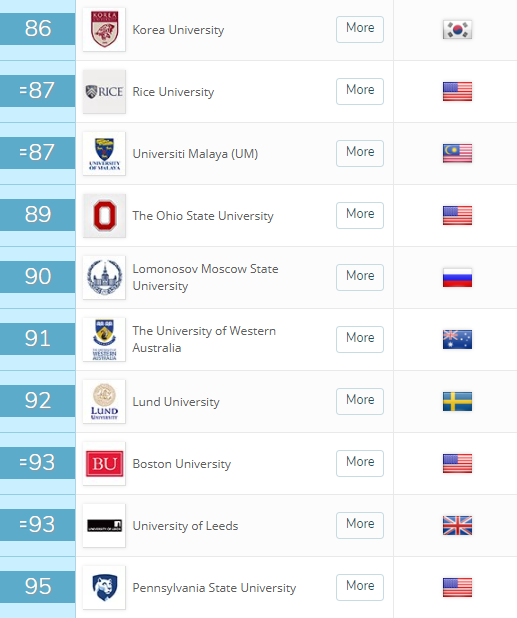Open More info for Rice University
Viewport: 517px width, 618px height.
[x=360, y=91]
